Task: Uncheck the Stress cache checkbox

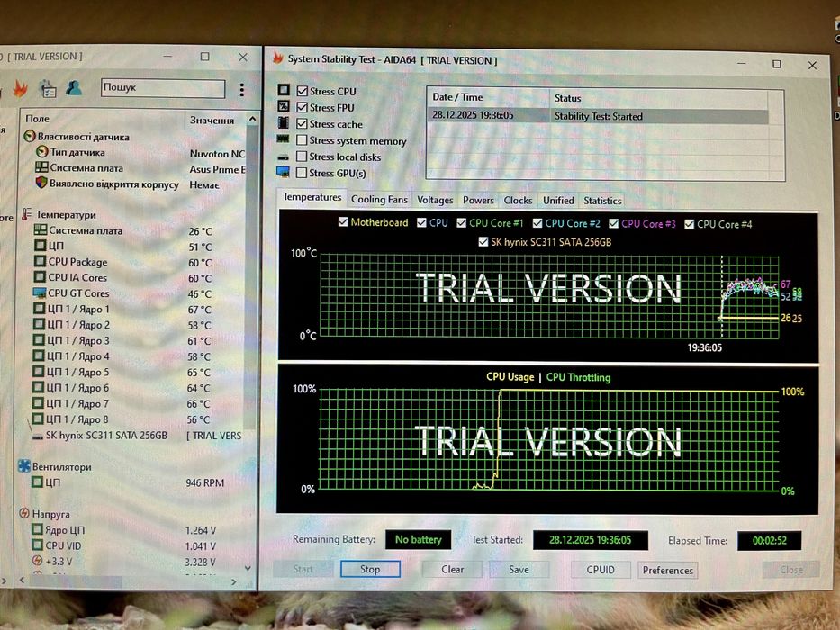Action: pyautogui.click(x=303, y=124)
